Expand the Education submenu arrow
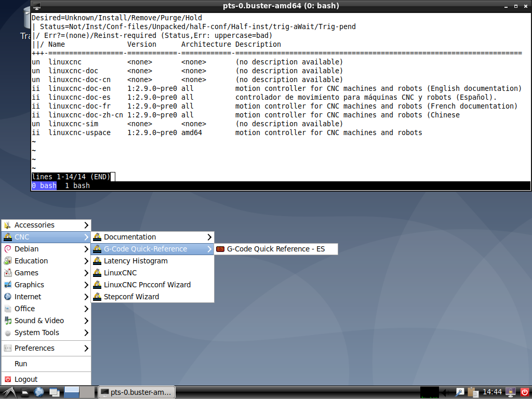The height and width of the screenshot is (399, 532). [86, 261]
